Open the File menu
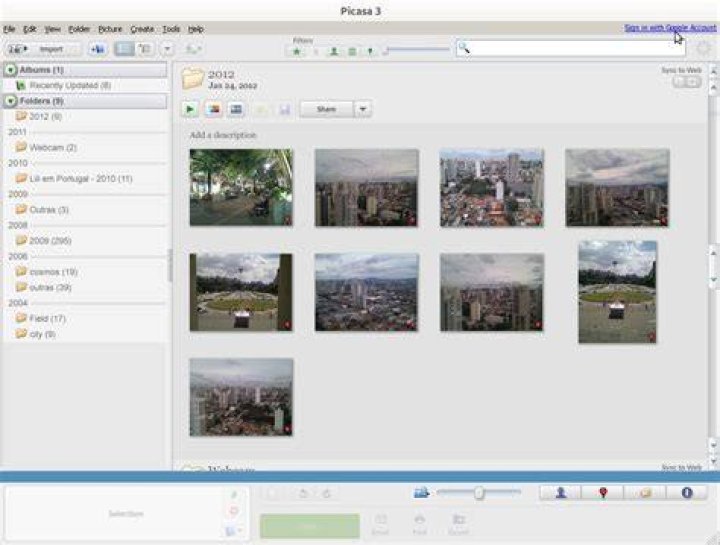The image size is (720, 545). 9,29
